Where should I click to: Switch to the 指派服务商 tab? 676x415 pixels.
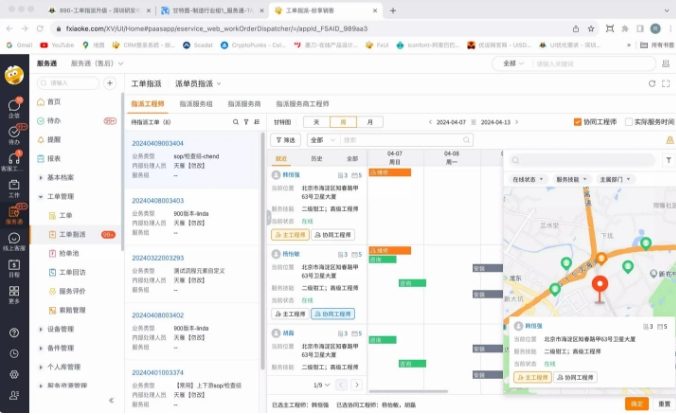tap(244, 104)
